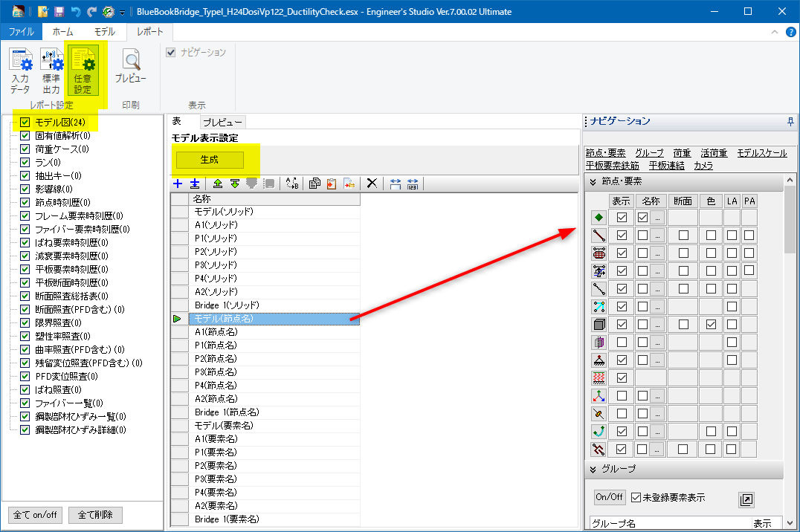Delete the row with the black X icon

point(372,184)
